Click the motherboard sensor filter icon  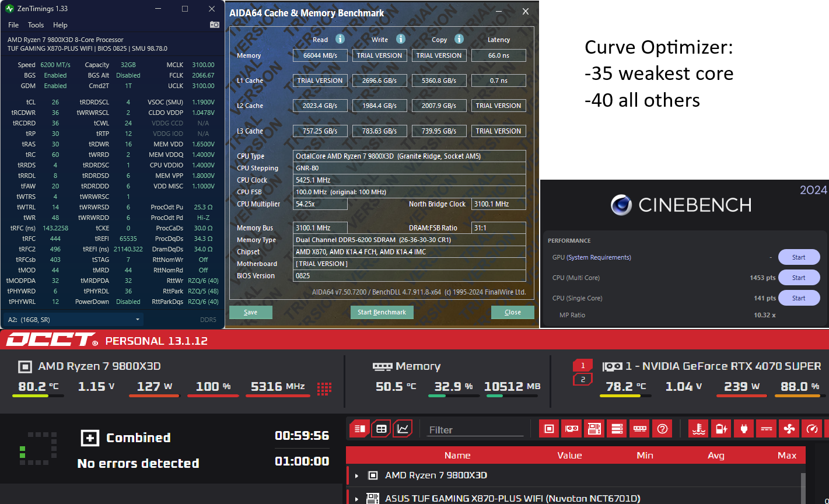[594, 429]
